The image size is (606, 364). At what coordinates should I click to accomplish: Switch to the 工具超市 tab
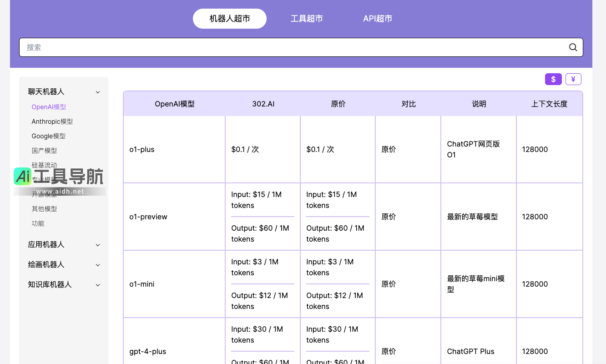tap(307, 19)
